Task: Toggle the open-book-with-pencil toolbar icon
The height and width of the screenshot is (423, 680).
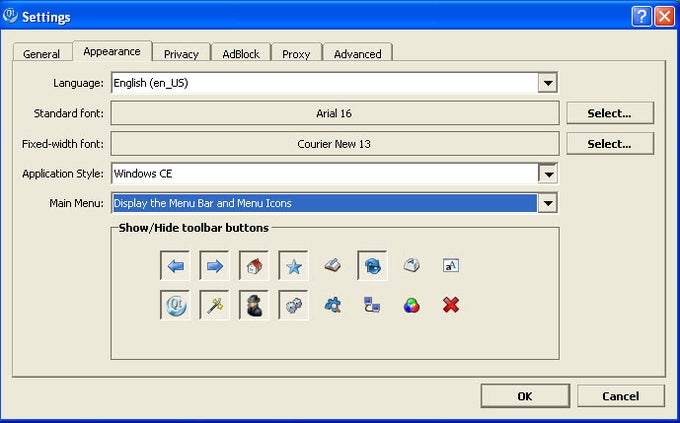Action: pyautogui.click(x=333, y=265)
